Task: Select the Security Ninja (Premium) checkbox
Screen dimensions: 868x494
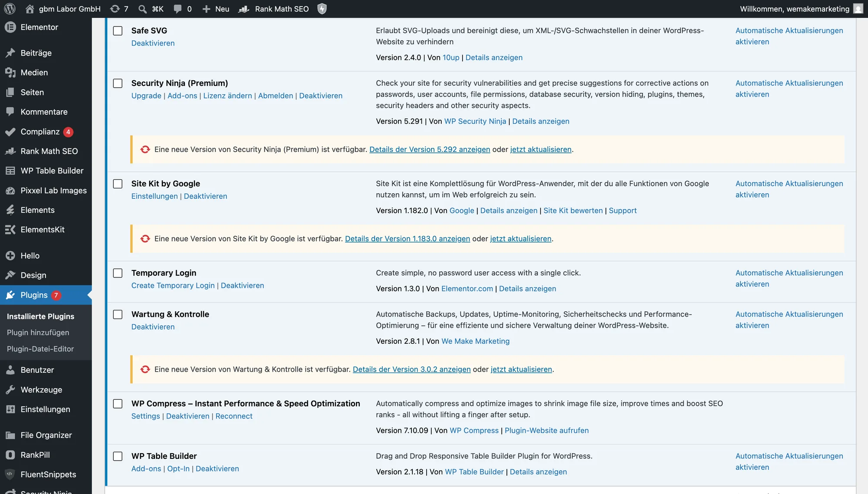Action: 118,83
